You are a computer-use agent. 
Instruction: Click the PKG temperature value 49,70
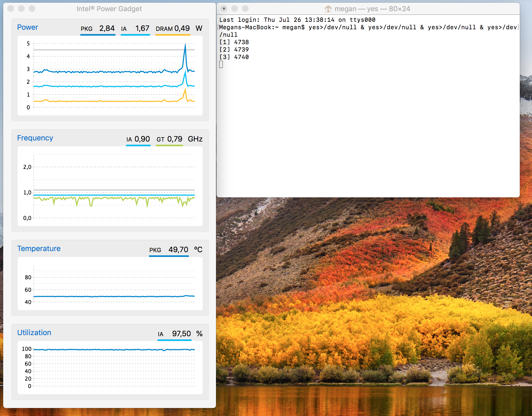click(178, 250)
